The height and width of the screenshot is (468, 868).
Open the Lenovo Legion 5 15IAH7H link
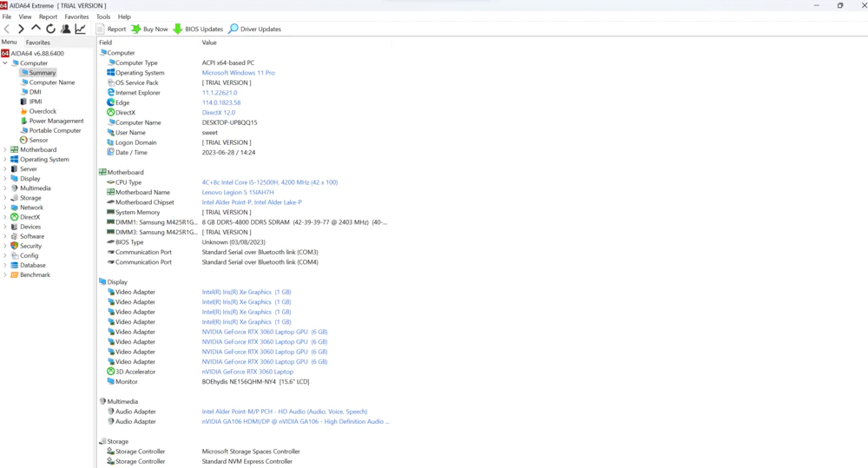pos(238,192)
